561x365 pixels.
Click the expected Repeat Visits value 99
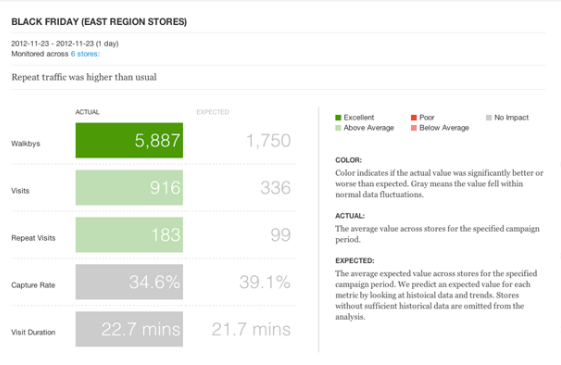(x=280, y=235)
